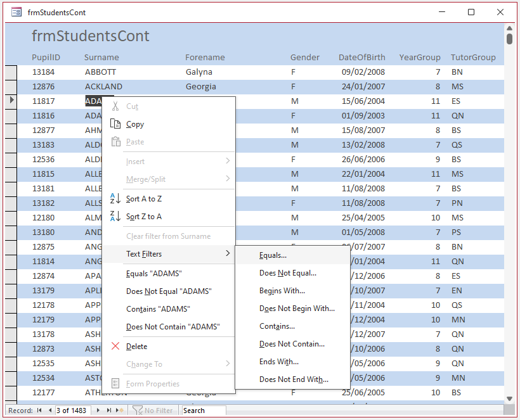Image resolution: width=520 pixels, height=420 pixels.
Task: Go to first record navigation button
Action: point(39,410)
